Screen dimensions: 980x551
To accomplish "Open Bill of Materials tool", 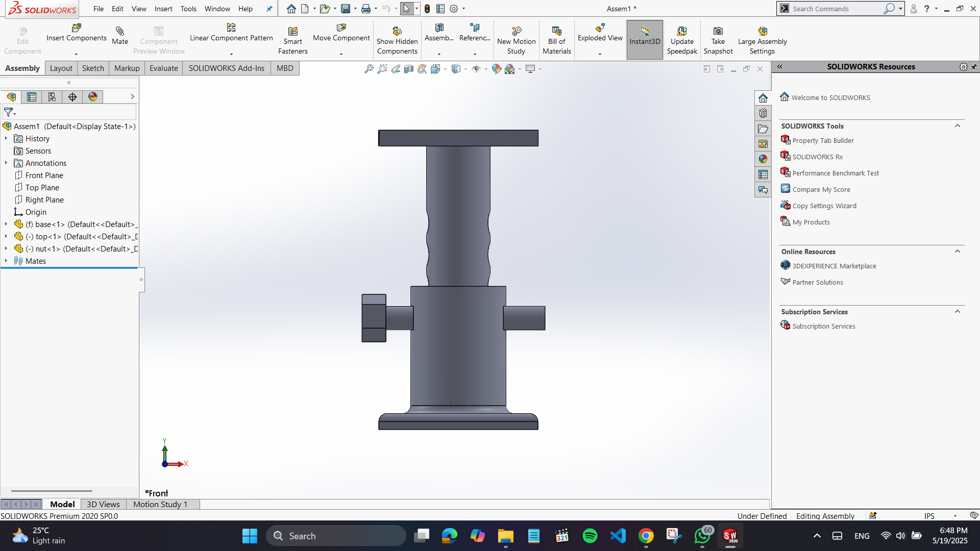I will (556, 40).
